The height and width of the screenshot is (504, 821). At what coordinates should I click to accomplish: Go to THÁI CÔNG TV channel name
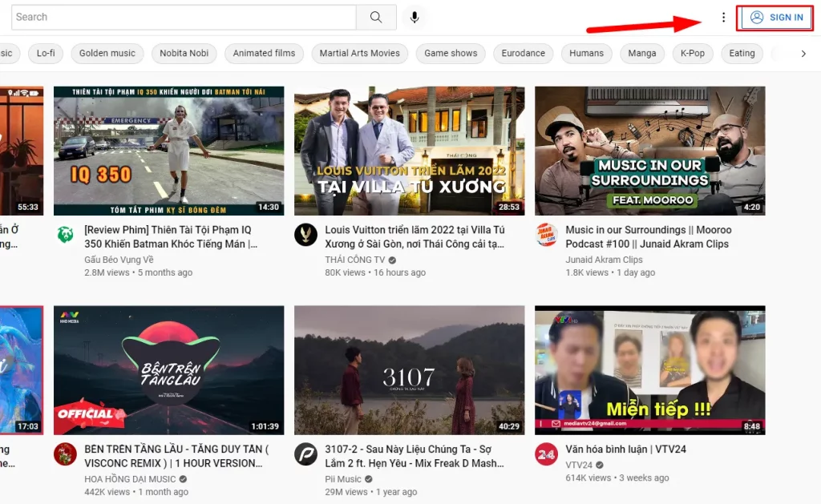[355, 260]
